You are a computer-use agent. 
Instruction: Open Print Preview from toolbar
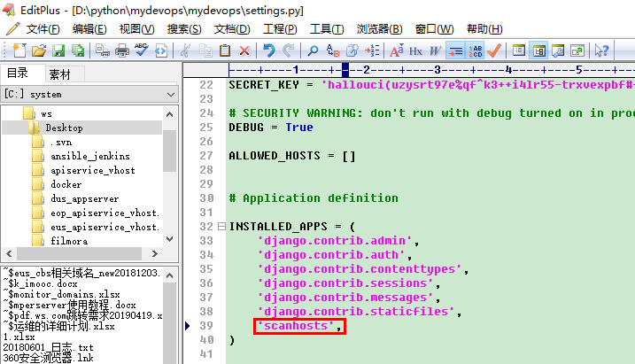pyautogui.click(x=103, y=50)
